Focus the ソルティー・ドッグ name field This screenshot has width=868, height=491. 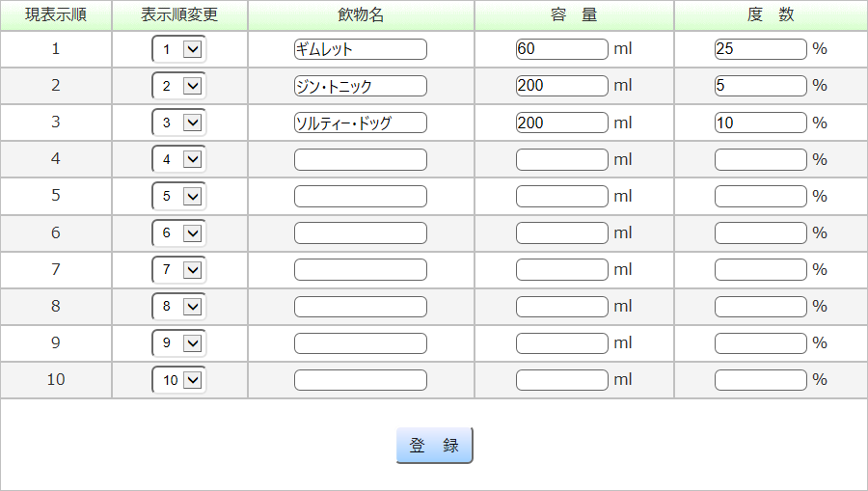[360, 123]
